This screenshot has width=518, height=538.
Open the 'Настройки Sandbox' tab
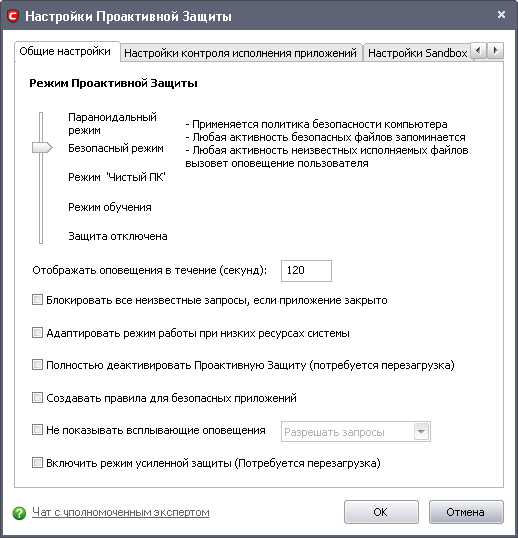pos(417,53)
